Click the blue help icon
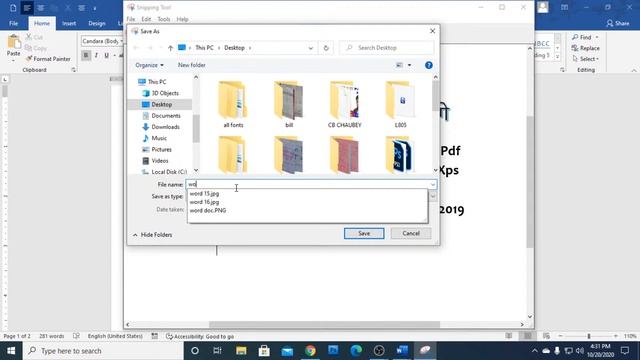This screenshot has height=360, width=640. click(429, 65)
